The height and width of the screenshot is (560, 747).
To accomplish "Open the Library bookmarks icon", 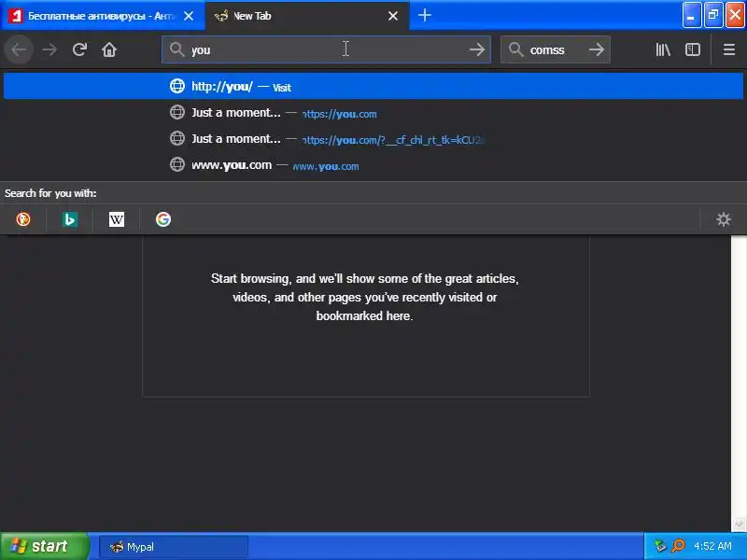I will [x=663, y=49].
